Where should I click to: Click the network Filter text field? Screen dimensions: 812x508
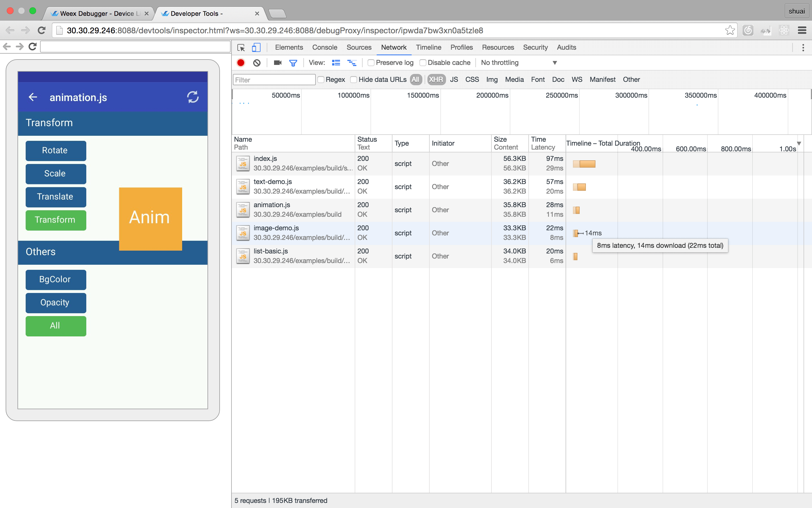[x=274, y=80]
